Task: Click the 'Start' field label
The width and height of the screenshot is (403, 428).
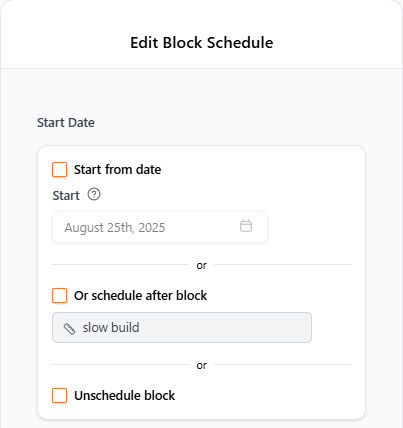Action: pos(66,196)
